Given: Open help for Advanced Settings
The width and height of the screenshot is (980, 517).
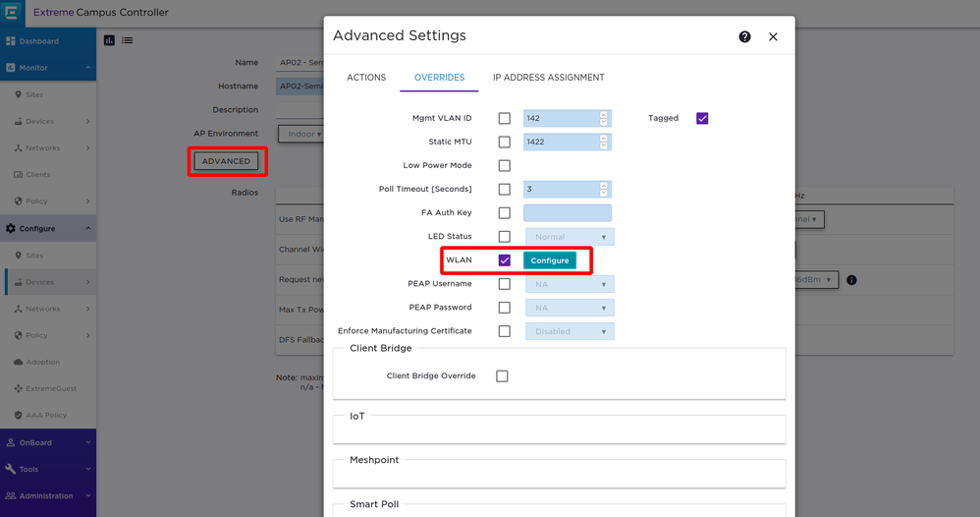Looking at the screenshot, I should [x=744, y=37].
